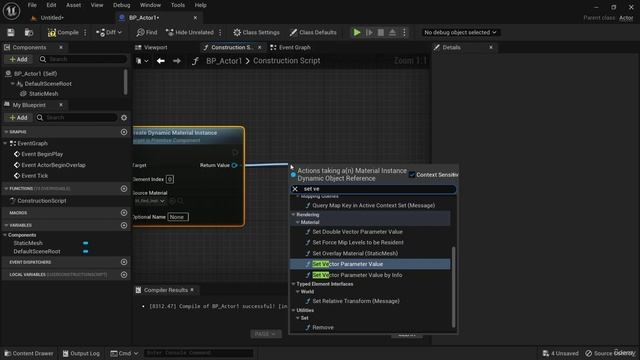This screenshot has height=360, width=640.
Task: Add a new macro with plus icon
Action: click(124, 213)
